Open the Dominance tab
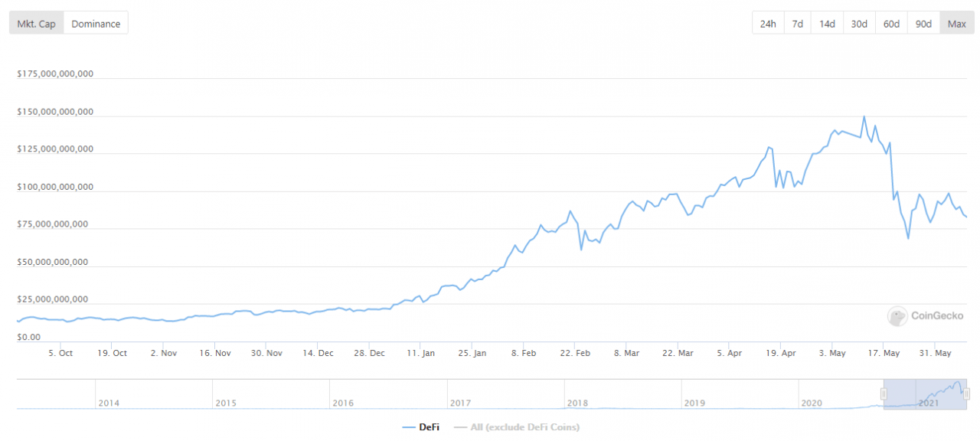This screenshot has width=980, height=441. coord(96,24)
